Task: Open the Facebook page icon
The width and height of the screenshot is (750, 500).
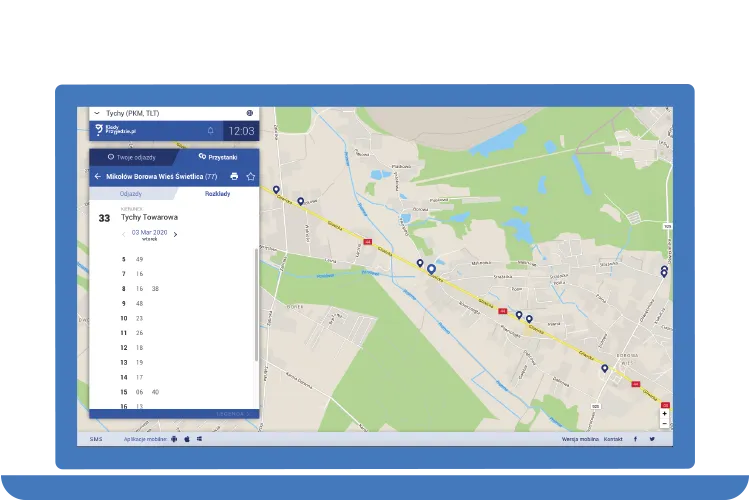Action: 637,439
